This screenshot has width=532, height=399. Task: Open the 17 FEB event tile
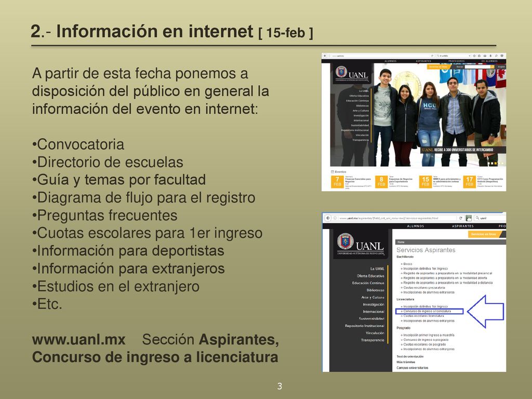[x=469, y=181]
